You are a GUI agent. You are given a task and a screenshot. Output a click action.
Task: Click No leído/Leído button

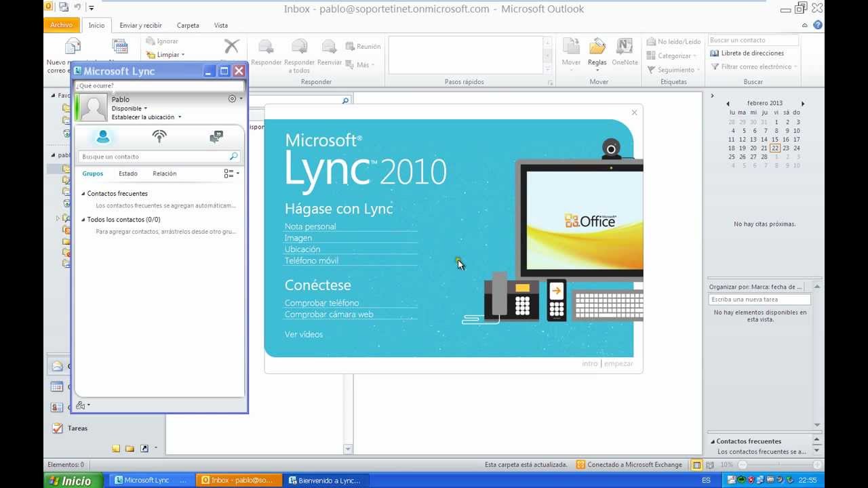click(673, 42)
